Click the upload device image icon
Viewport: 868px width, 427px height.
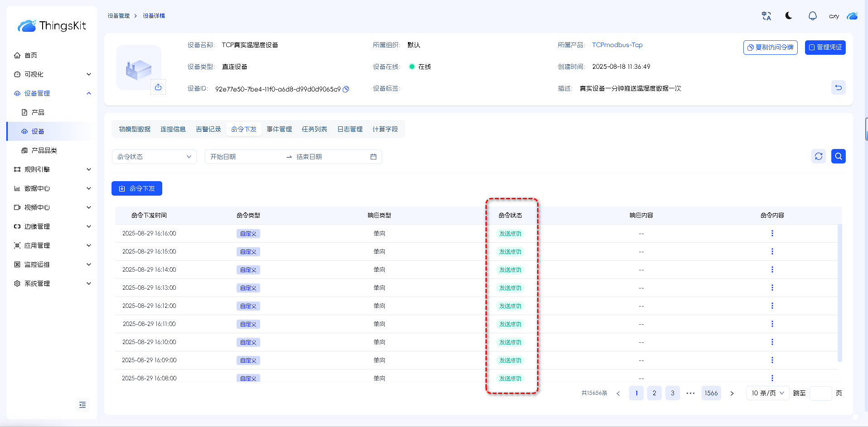click(x=158, y=87)
